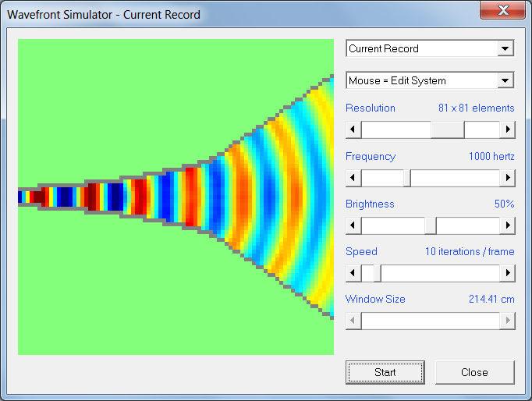Click the Speed slider left arrow
Image resolution: width=532 pixels, height=401 pixels.
(x=353, y=273)
